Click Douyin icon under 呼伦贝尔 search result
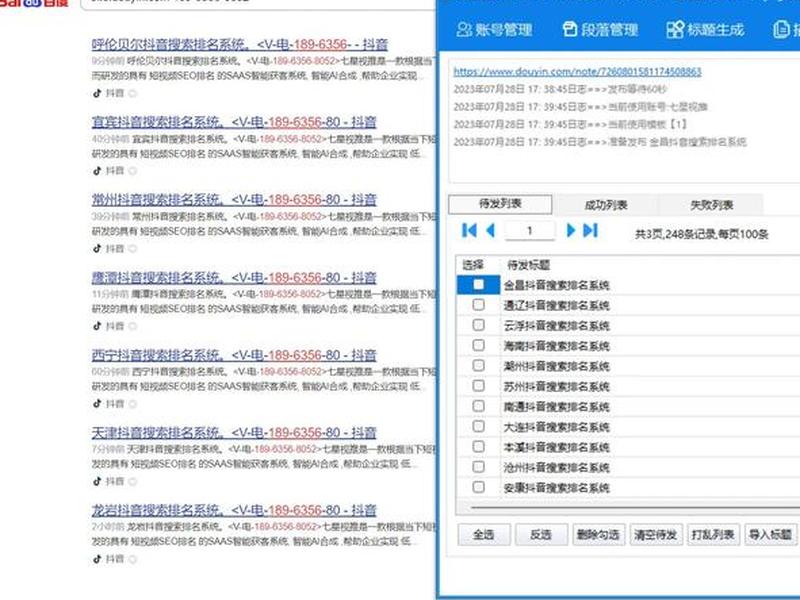800x600 pixels. [x=97, y=93]
